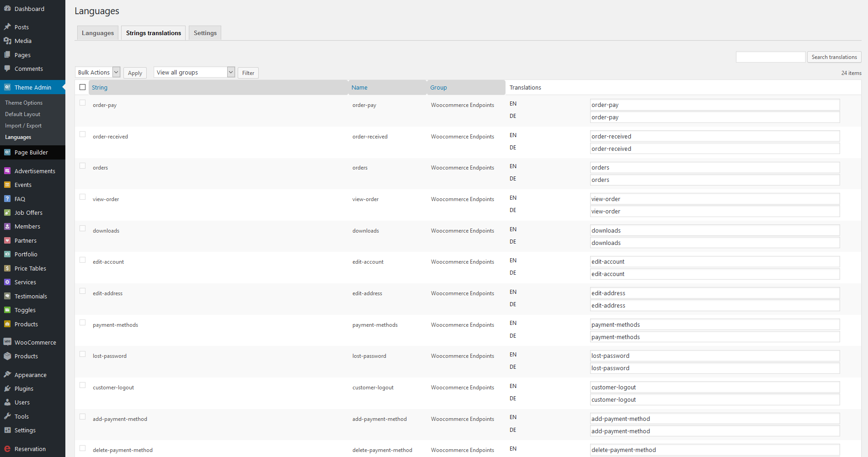This screenshot has height=457, width=868.
Task: Open Default Layout submenu item
Action: [x=22, y=114]
